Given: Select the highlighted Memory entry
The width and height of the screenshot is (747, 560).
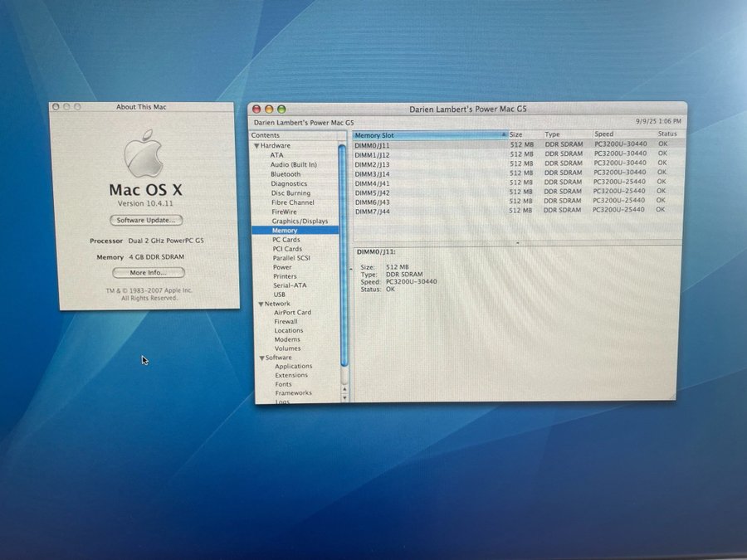Looking at the screenshot, I should pos(295,231).
